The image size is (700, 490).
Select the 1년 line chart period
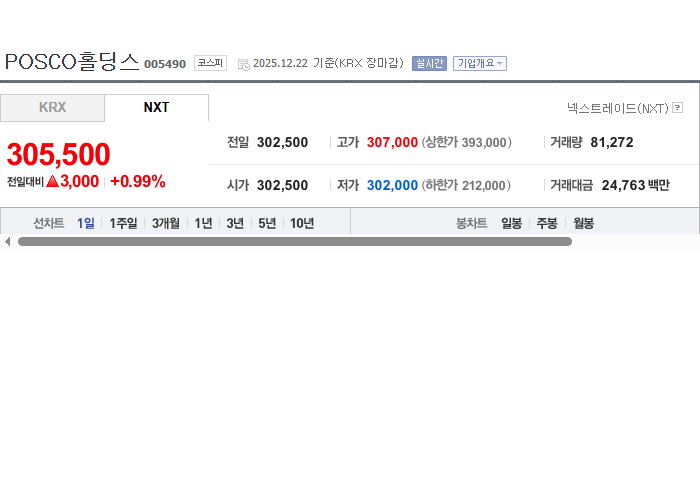pos(203,223)
